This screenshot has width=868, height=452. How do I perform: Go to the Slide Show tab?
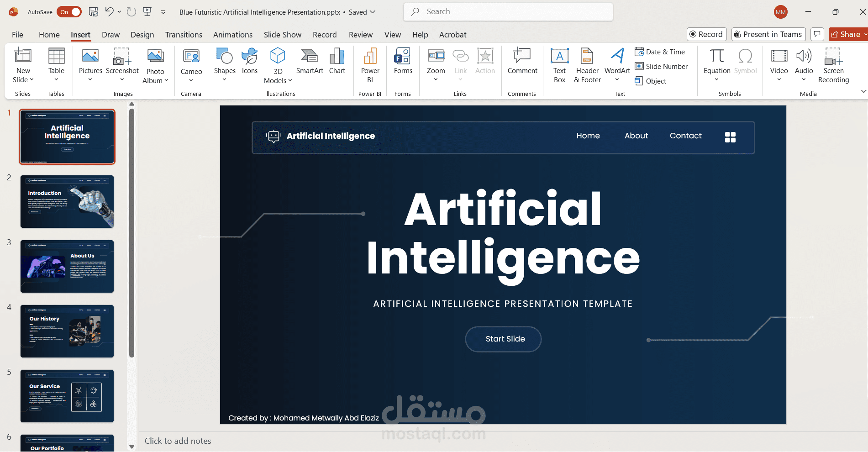pos(283,35)
